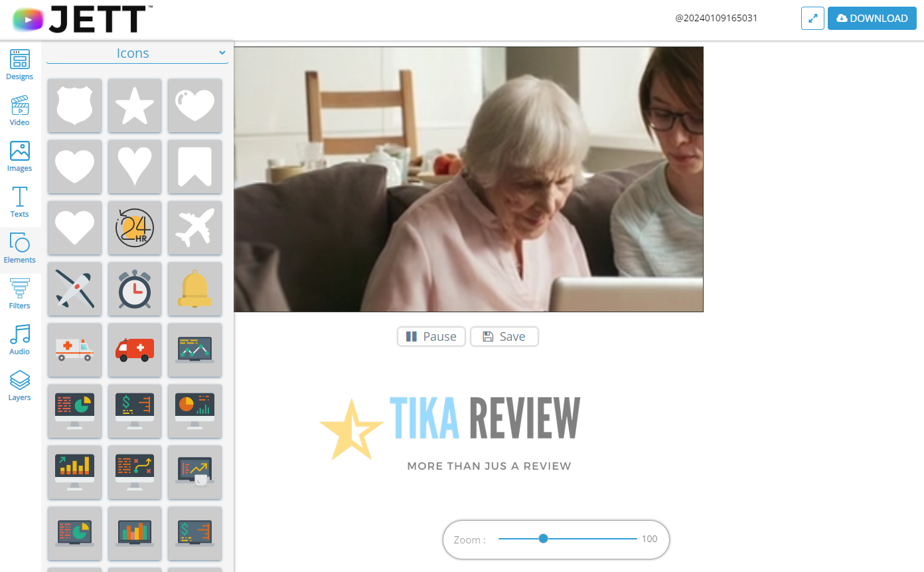Open the Audio panel
The height and width of the screenshot is (572, 924).
pyautogui.click(x=19, y=339)
